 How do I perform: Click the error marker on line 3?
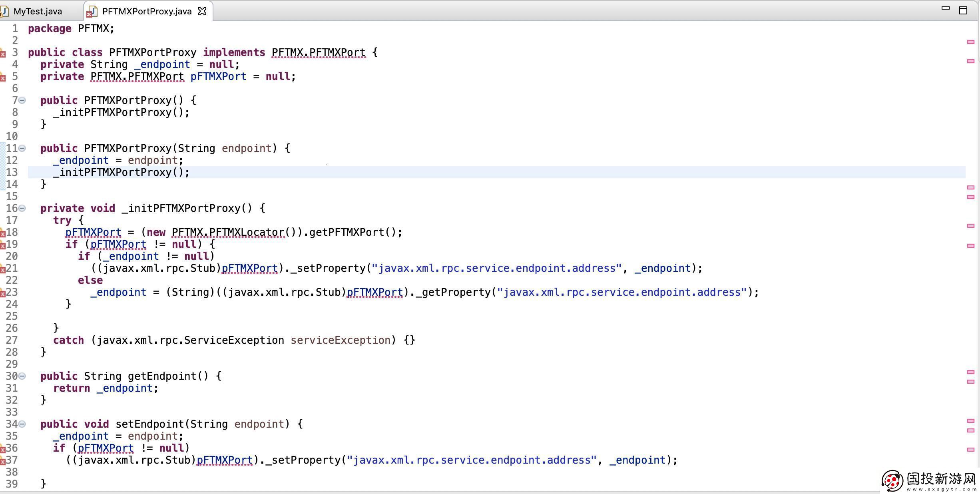pyautogui.click(x=2, y=54)
